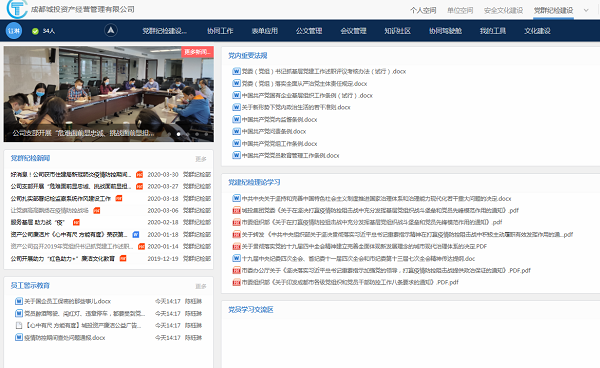Open 公文管理 menu

[x=309, y=31]
